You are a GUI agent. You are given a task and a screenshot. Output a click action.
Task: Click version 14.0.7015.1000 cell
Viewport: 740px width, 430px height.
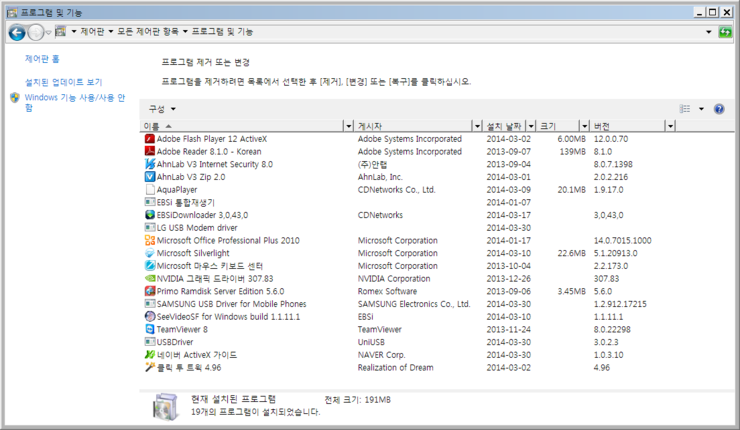click(x=622, y=240)
